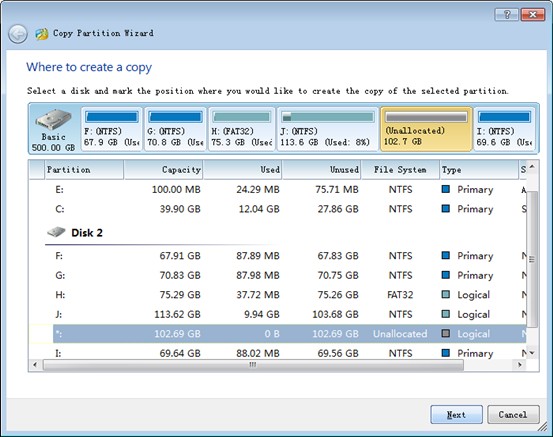Viewport: 553px width, 437px height.
Task: Sort by the File System column header
Action: pyautogui.click(x=400, y=170)
